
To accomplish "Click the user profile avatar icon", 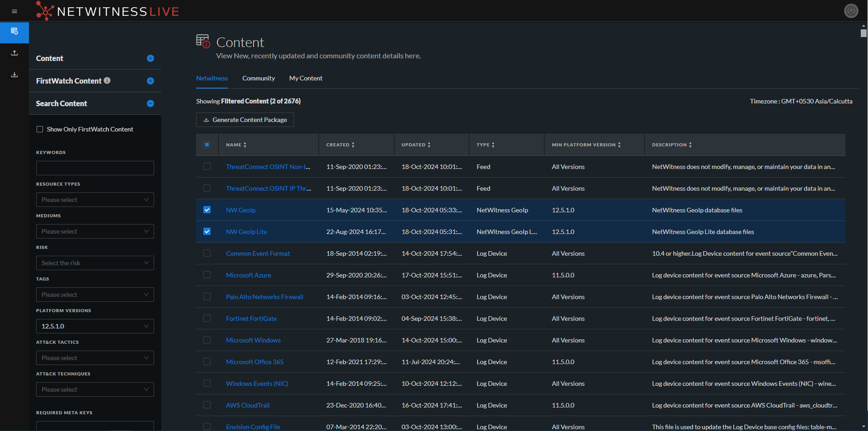I will click(851, 11).
